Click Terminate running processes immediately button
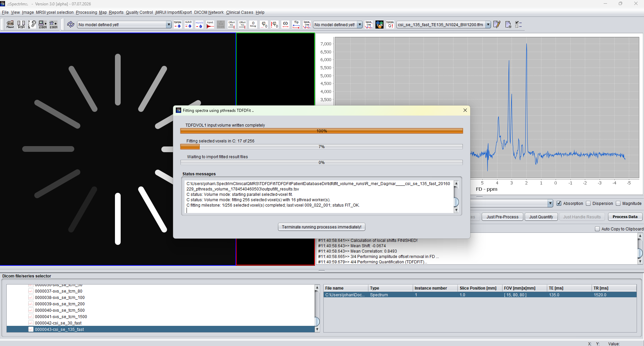This screenshot has height=346, width=644. click(322, 227)
